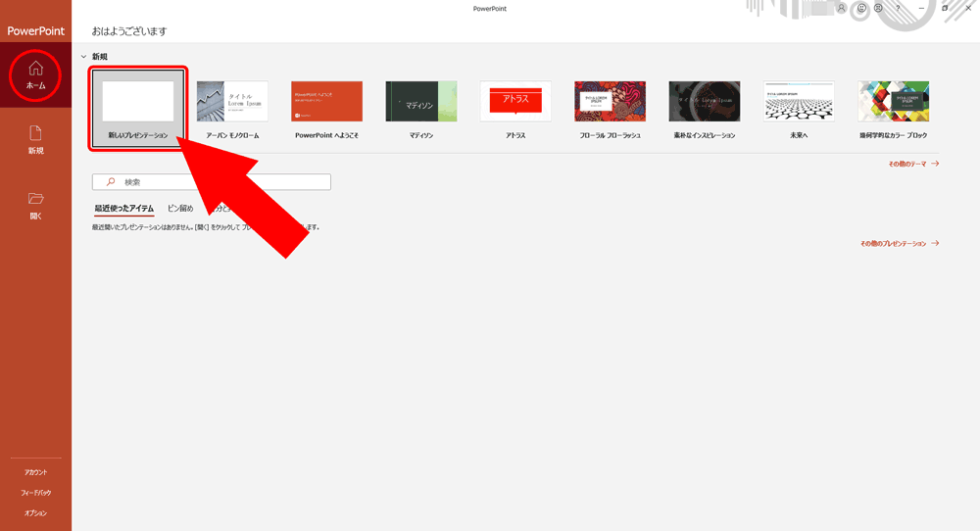This screenshot has height=531, width=980.
Task: Collapse the 新規 section chevron
Action: tap(83, 57)
